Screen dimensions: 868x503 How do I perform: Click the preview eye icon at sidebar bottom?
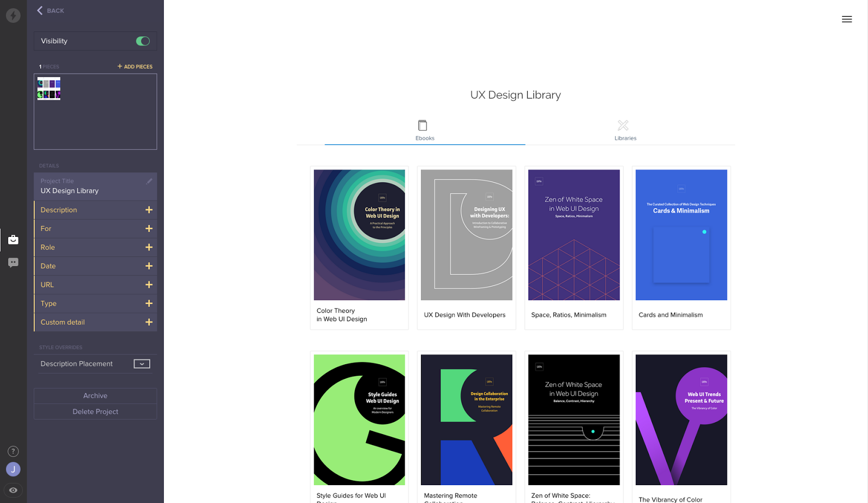pos(13,490)
